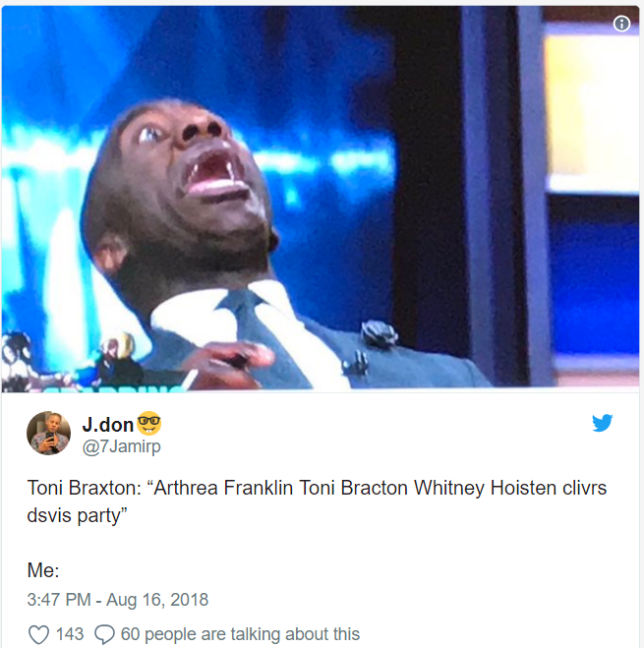The width and height of the screenshot is (644, 648).
Task: Open the @7Jamirp handle link
Action: coord(122,446)
